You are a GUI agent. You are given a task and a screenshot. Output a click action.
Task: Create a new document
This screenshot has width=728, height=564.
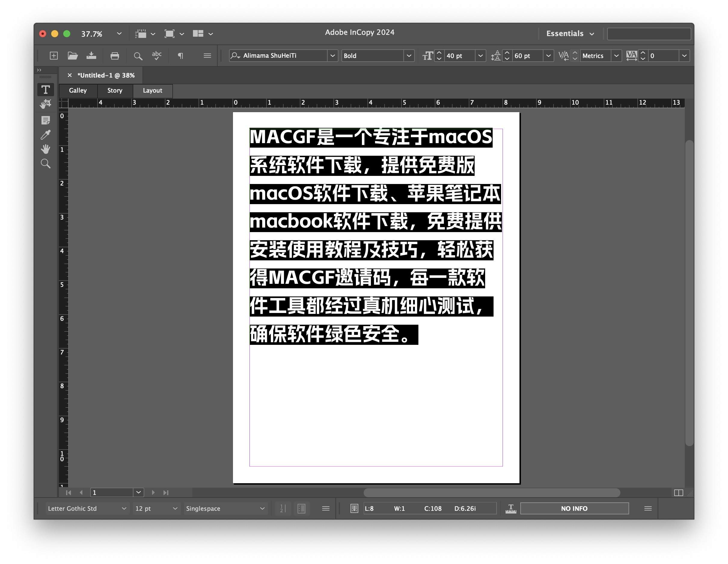point(53,55)
